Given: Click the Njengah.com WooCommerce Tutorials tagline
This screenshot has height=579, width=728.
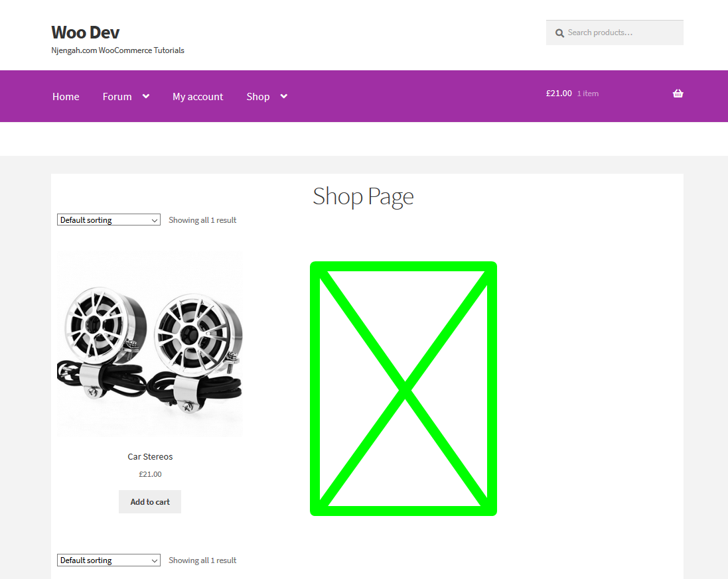Looking at the screenshot, I should pos(118,50).
